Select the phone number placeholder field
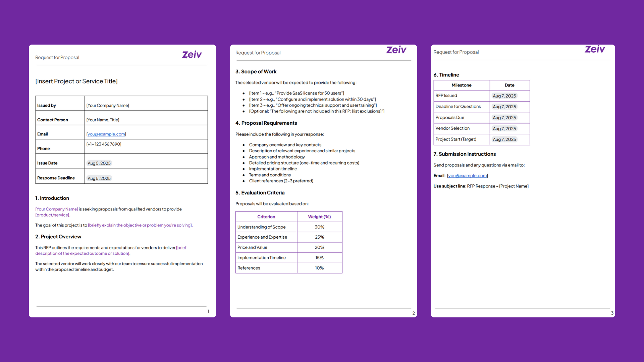 [x=104, y=144]
